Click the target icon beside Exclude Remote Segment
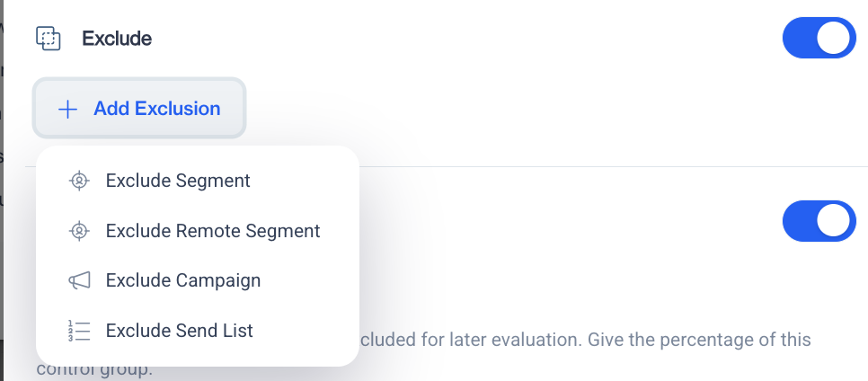Image resolution: width=868 pixels, height=381 pixels. (79, 231)
